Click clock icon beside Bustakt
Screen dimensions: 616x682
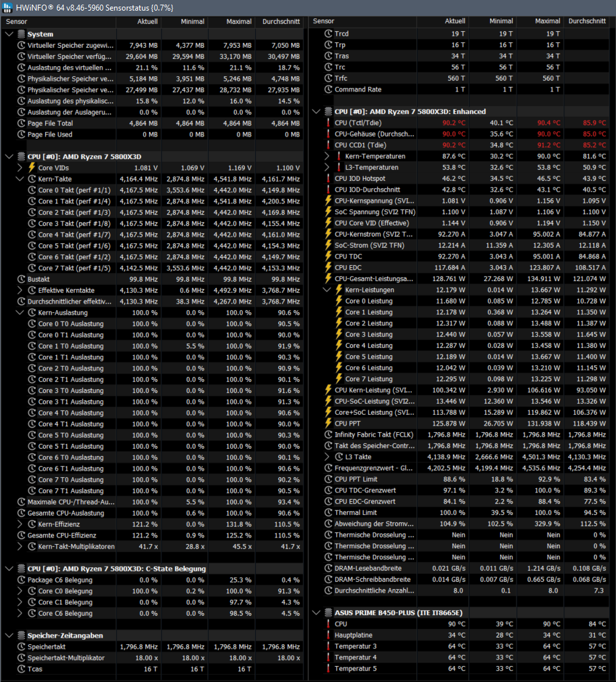[x=21, y=279]
